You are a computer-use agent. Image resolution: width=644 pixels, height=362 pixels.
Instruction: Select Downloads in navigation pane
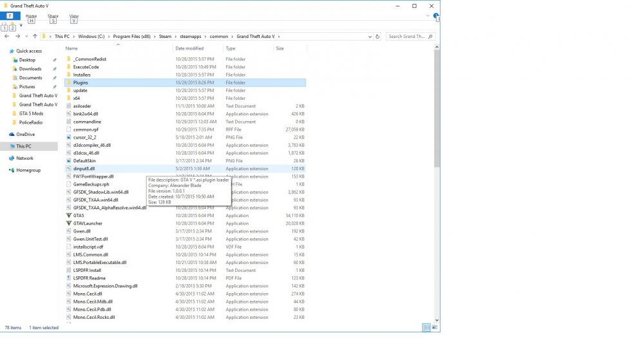tap(30, 69)
